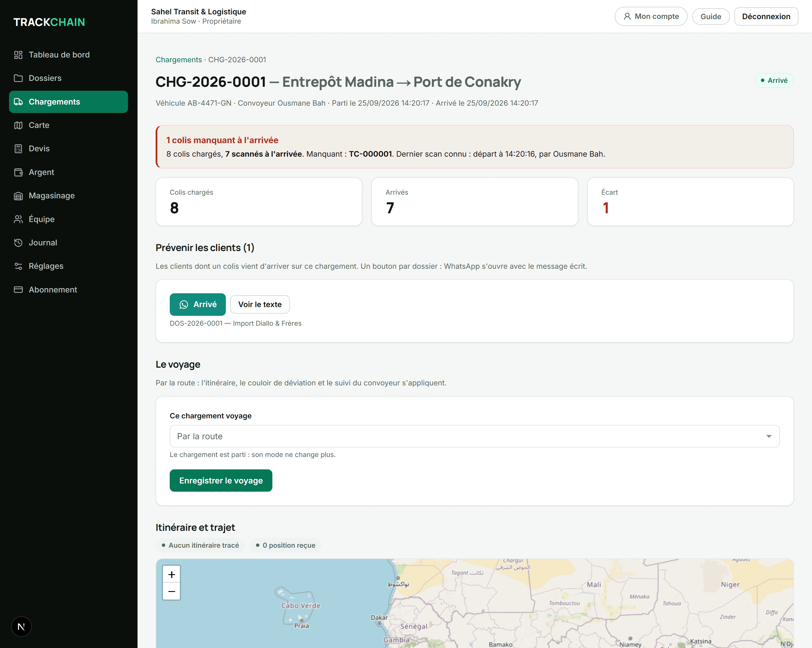The width and height of the screenshot is (812, 648).
Task: Click the Équipe people icon
Action: (x=18, y=219)
